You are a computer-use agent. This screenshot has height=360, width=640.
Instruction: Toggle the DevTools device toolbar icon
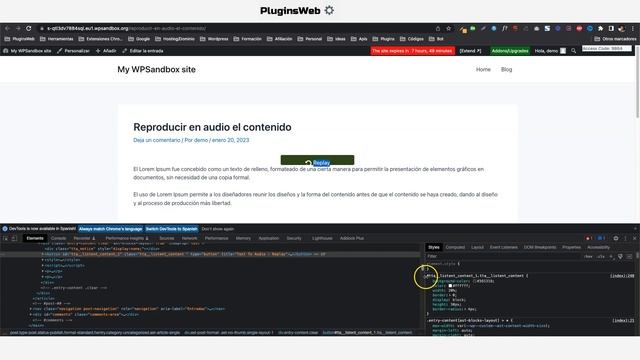(14, 238)
